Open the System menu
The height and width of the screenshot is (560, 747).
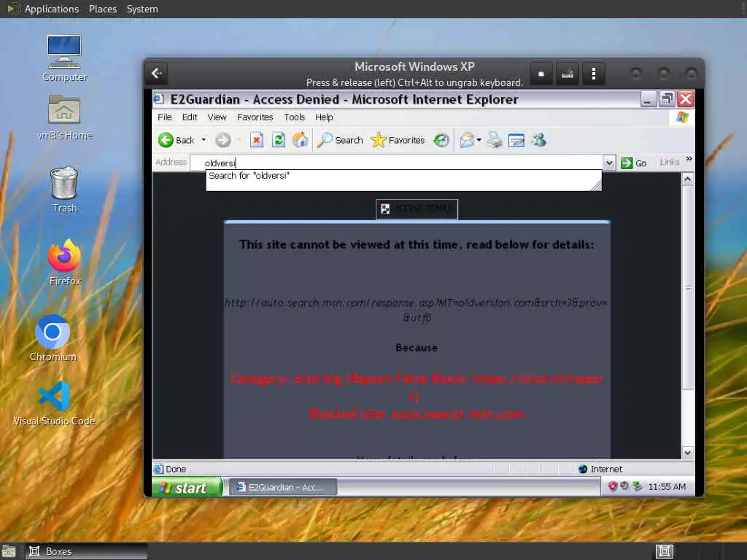pos(142,9)
